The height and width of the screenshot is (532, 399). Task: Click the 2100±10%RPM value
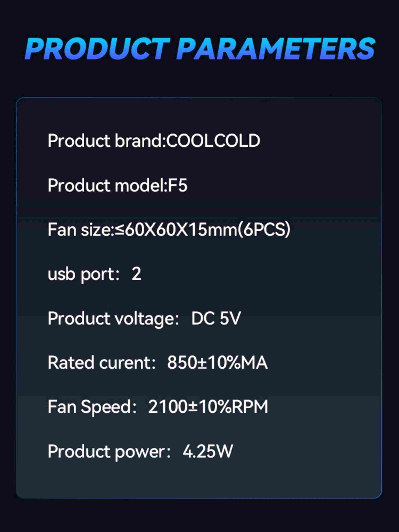click(208, 407)
